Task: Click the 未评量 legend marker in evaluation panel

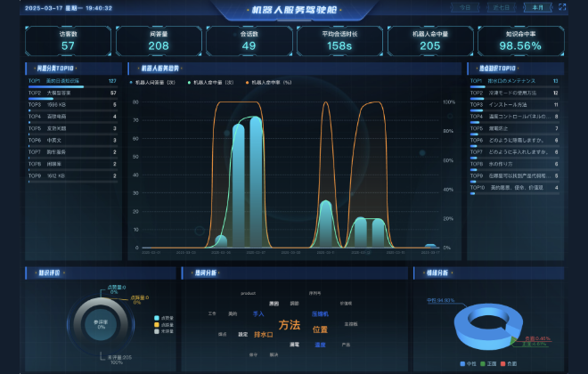Action: click(x=157, y=331)
